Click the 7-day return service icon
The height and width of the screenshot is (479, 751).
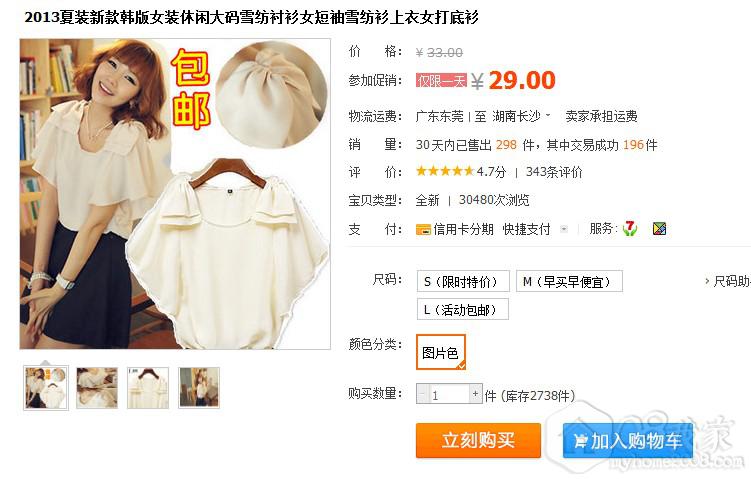click(x=630, y=228)
